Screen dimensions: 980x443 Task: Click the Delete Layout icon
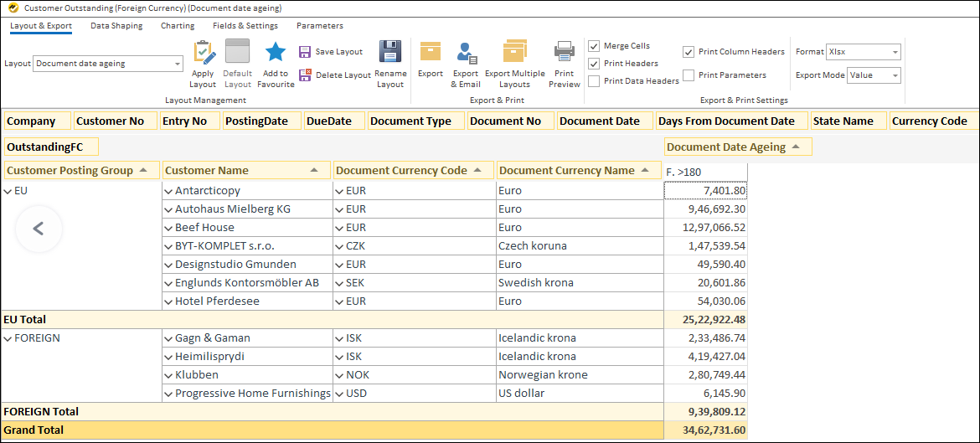(x=305, y=75)
